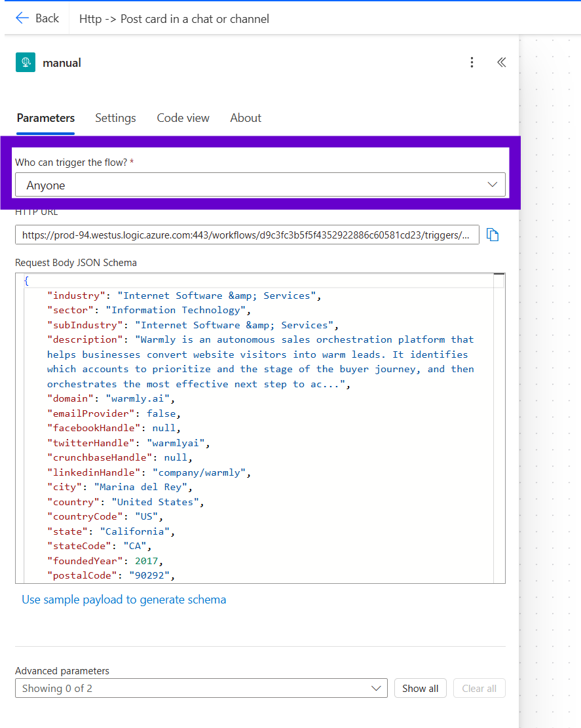The image size is (581, 728).
Task: Expand the Advanced parameters dropdown
Action: tap(200, 688)
